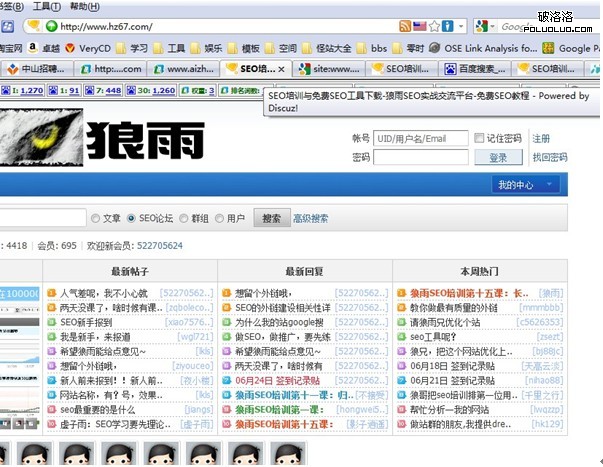Expand the 模板 bookmarks folder
This screenshot has height=467, width=603.
coord(244,48)
